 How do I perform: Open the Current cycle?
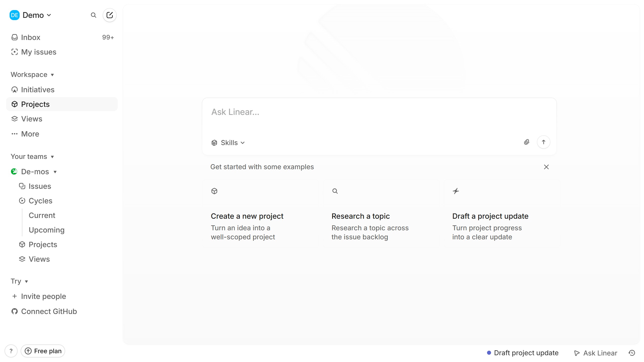pos(42,215)
